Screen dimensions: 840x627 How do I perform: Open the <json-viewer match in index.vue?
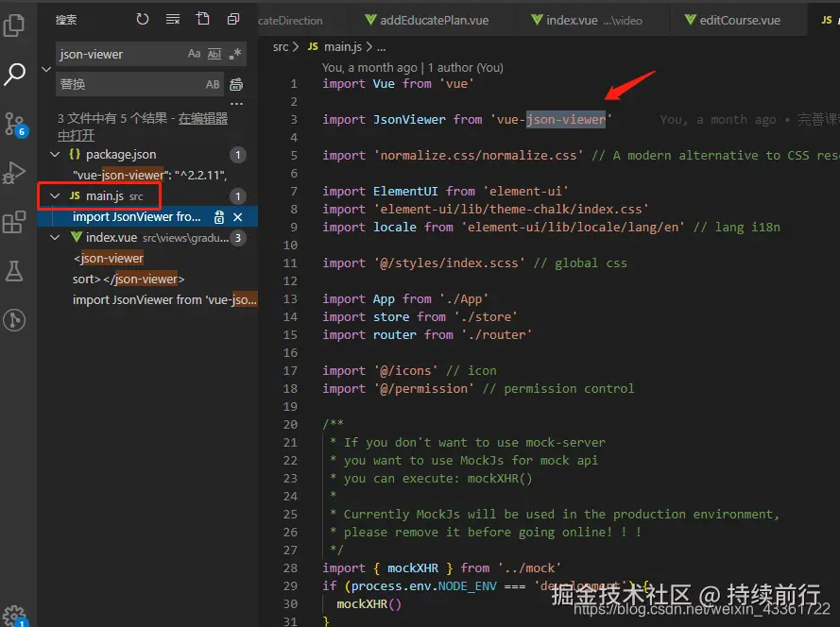(109, 258)
